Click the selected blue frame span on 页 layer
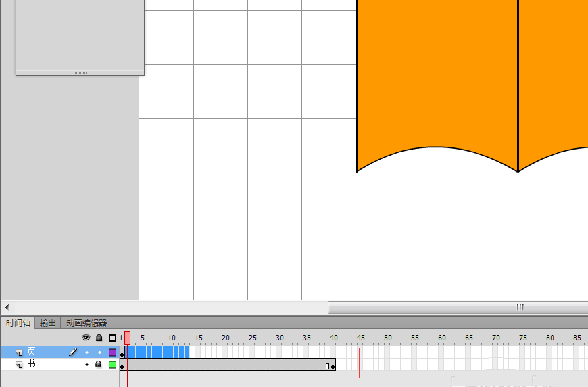 (x=157, y=352)
